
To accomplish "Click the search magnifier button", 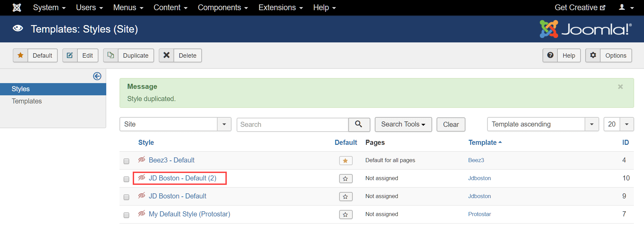I will (x=359, y=124).
